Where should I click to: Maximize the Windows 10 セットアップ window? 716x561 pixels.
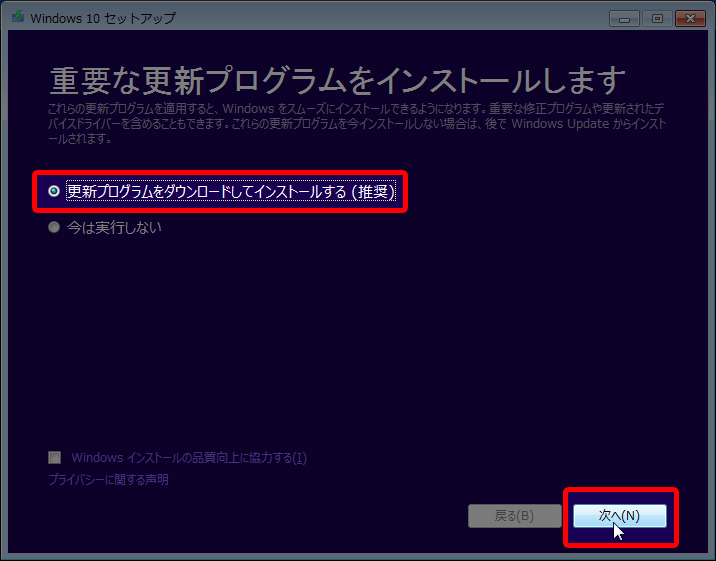(x=657, y=17)
